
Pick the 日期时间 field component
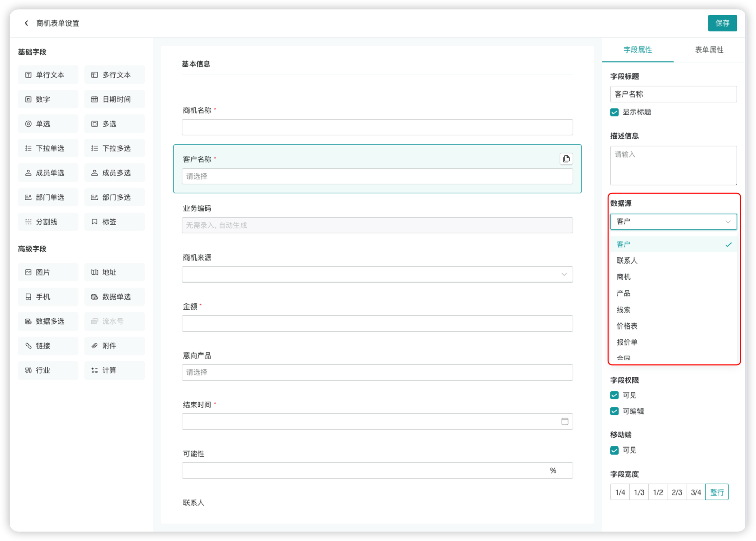114,99
